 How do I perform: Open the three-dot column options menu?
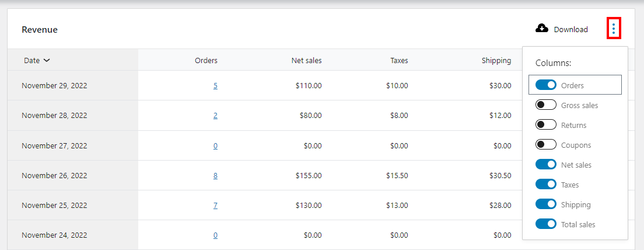613,29
